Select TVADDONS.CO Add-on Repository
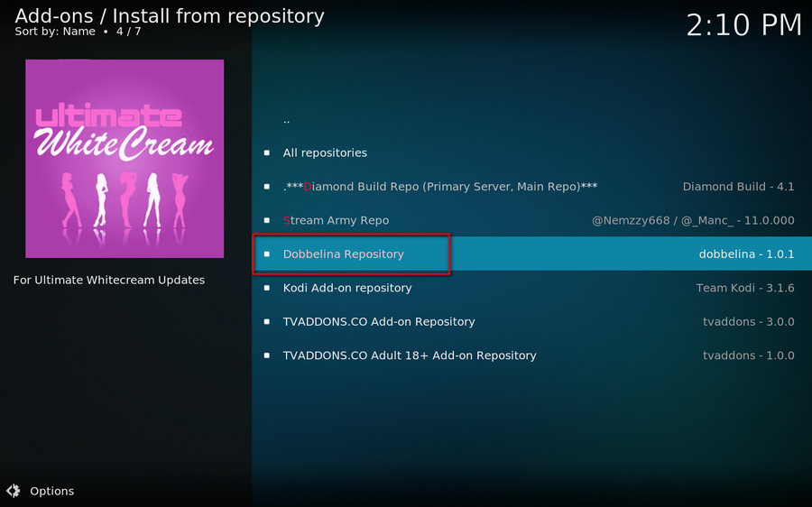 379,322
